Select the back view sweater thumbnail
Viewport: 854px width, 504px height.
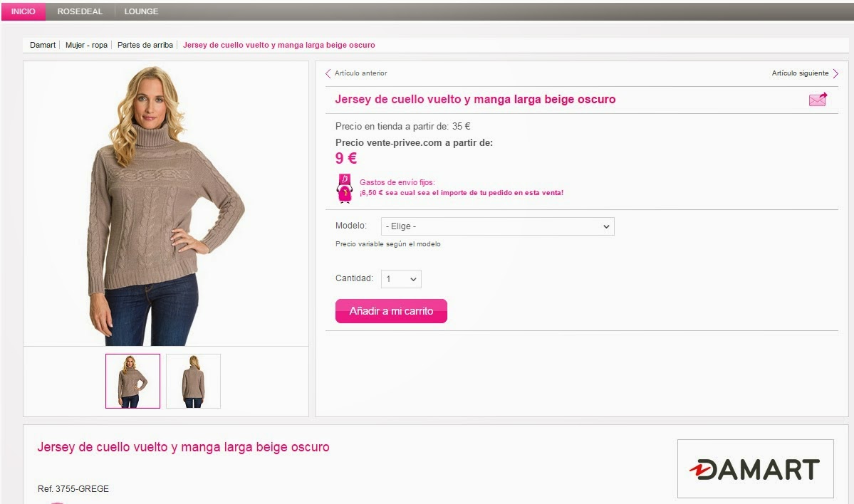(x=193, y=381)
